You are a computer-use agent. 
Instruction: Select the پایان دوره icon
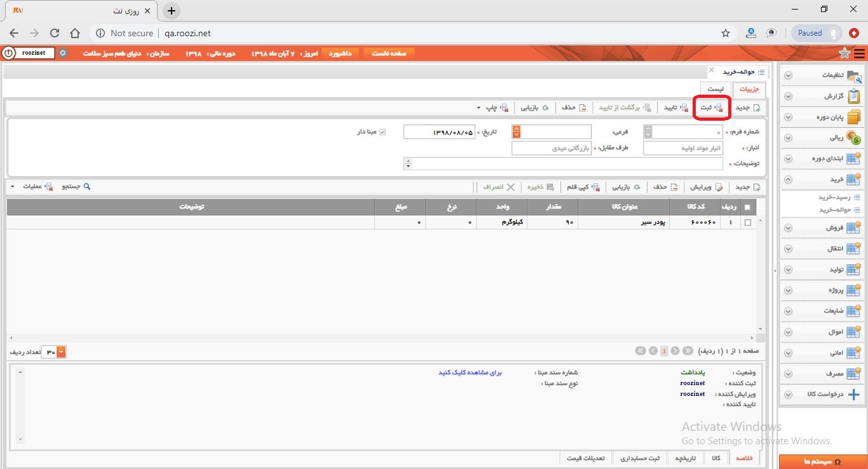[854, 117]
